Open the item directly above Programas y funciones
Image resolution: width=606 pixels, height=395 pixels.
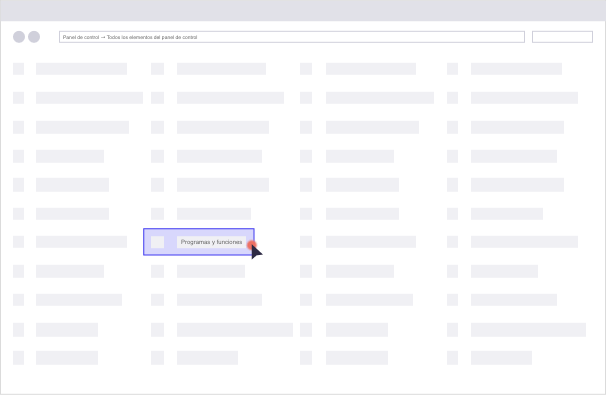[214, 214]
